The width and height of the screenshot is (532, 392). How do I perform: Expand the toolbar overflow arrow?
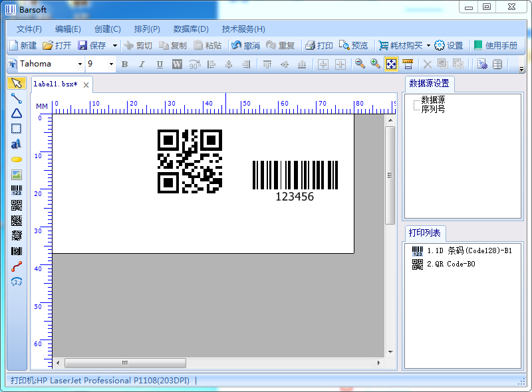pos(521,69)
